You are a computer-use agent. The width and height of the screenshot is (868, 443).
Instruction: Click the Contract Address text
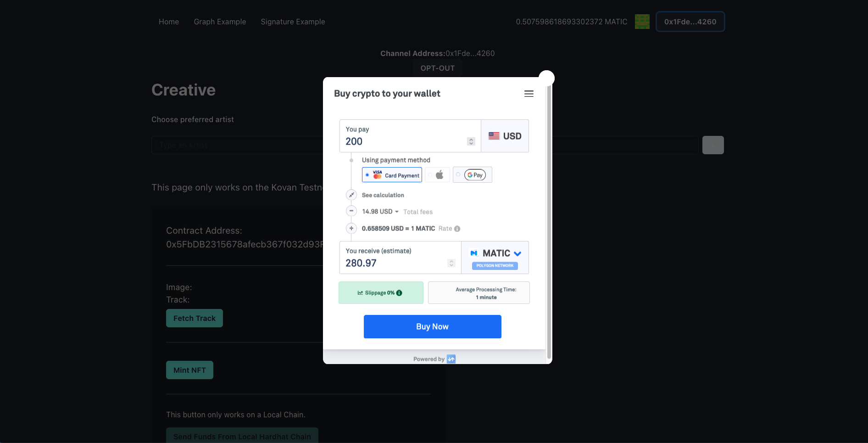pos(245,237)
